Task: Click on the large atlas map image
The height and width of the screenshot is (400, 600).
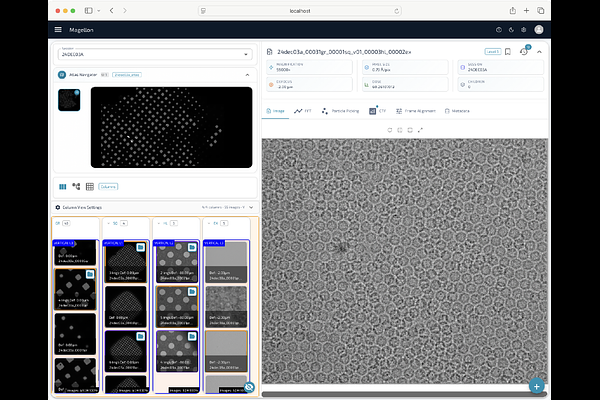Action: point(171,127)
